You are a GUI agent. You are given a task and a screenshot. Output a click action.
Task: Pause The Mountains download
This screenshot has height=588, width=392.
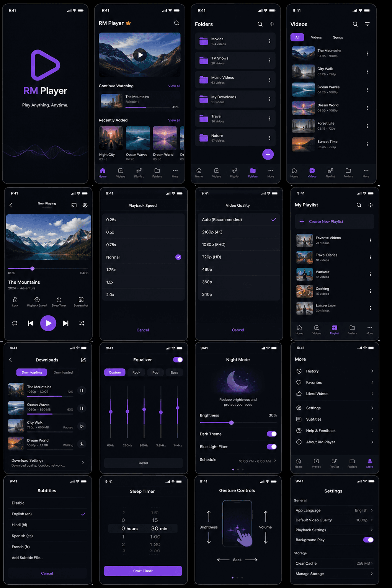tap(82, 390)
